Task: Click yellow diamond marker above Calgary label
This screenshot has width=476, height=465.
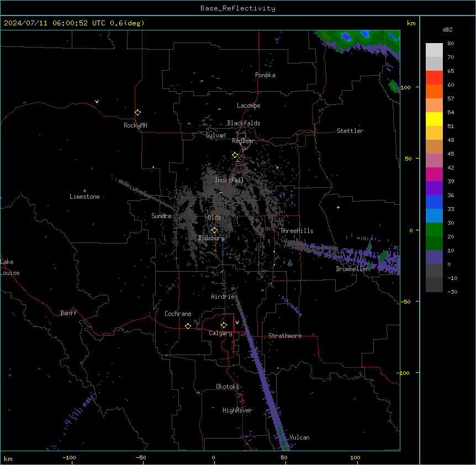Action: tap(224, 325)
